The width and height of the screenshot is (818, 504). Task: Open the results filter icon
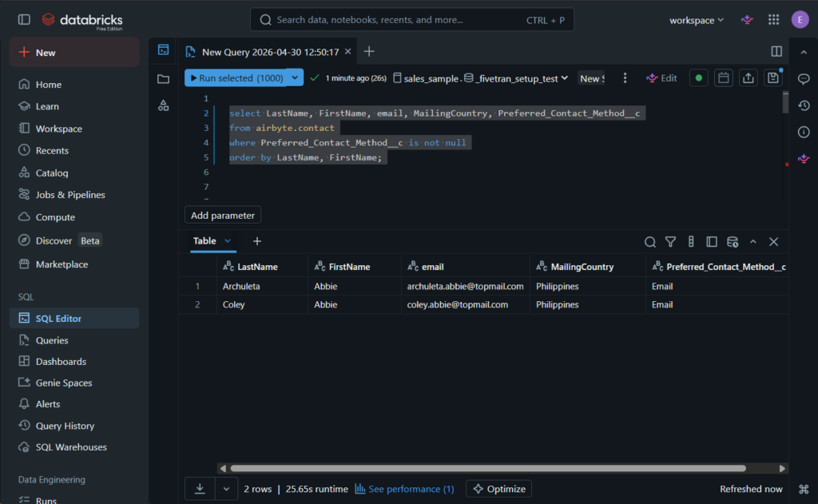click(670, 241)
